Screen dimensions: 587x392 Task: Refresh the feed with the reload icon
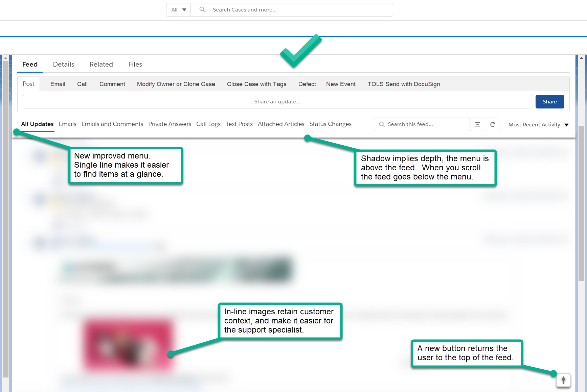pyautogui.click(x=492, y=124)
